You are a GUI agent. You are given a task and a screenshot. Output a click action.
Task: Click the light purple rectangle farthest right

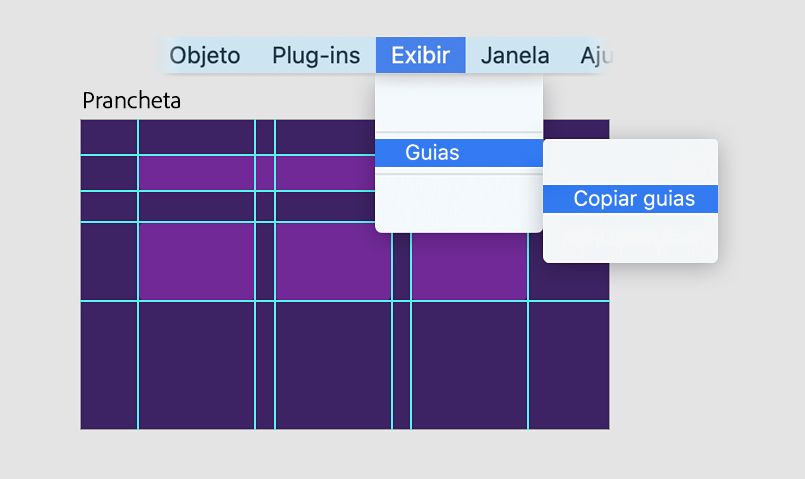pyautogui.click(x=469, y=261)
